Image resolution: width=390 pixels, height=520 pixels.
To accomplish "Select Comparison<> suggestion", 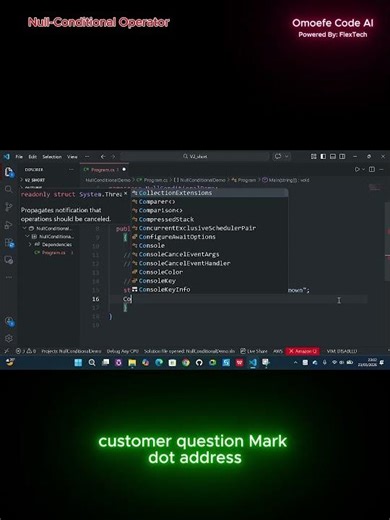I will (x=209, y=210).
